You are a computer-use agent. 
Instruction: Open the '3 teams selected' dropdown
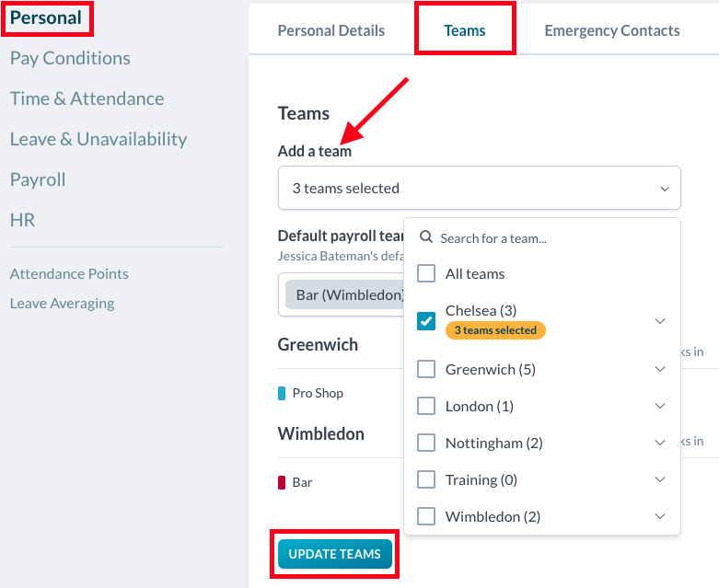pyautogui.click(x=479, y=188)
